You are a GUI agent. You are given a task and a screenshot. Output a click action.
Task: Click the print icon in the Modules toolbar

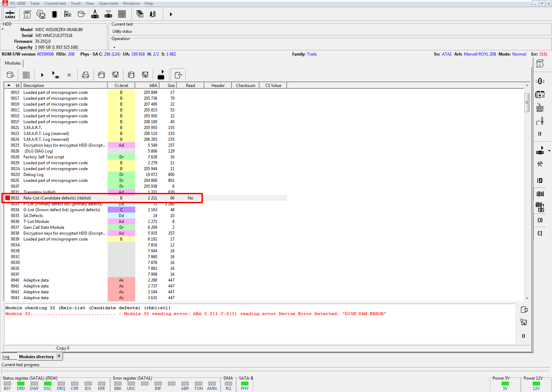(x=86, y=75)
